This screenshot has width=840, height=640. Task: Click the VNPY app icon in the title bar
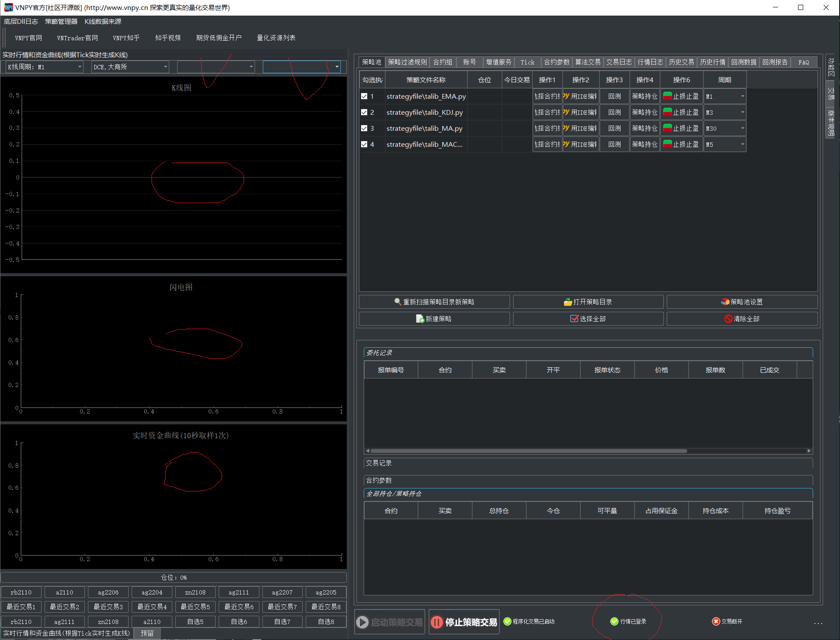[x=8, y=7]
